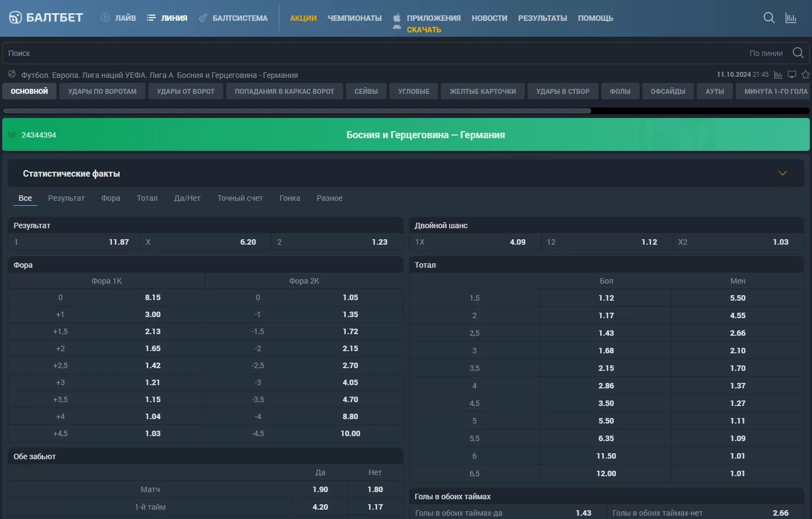Toggle favorite star for this match
Image resolution: width=812 pixels, height=519 pixels.
(805, 75)
